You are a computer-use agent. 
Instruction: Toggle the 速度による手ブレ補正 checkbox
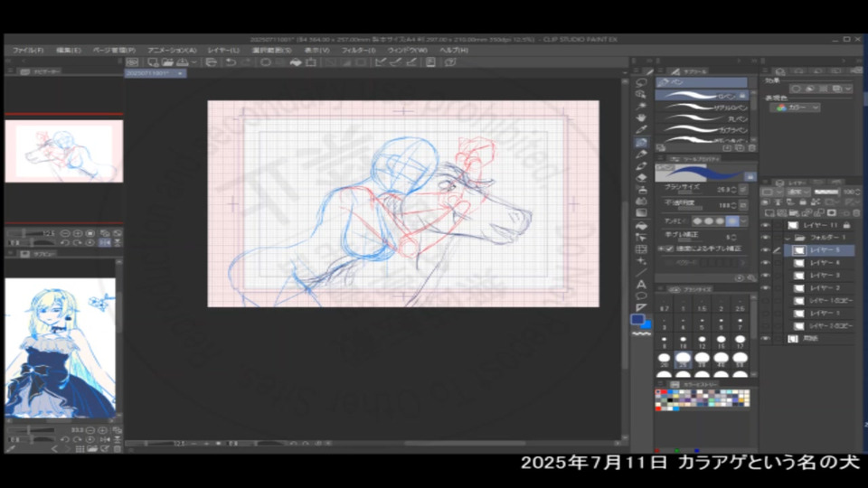point(659,248)
